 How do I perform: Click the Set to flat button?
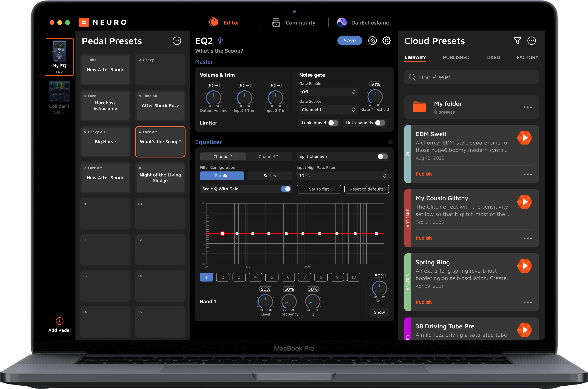319,189
